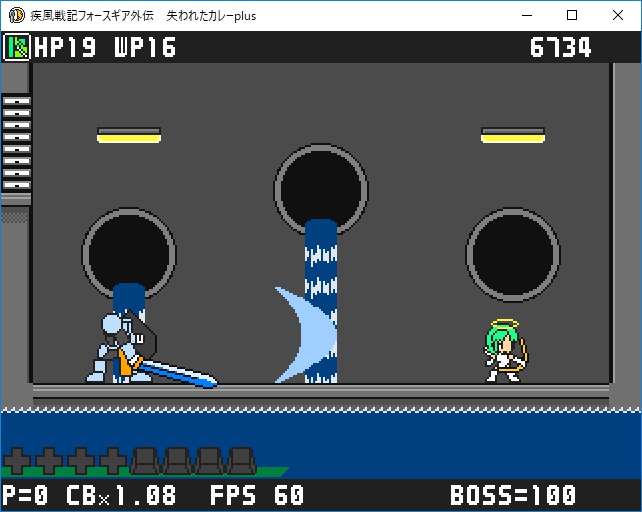Minimize the game window
The height and width of the screenshot is (512, 642).
coord(527,16)
